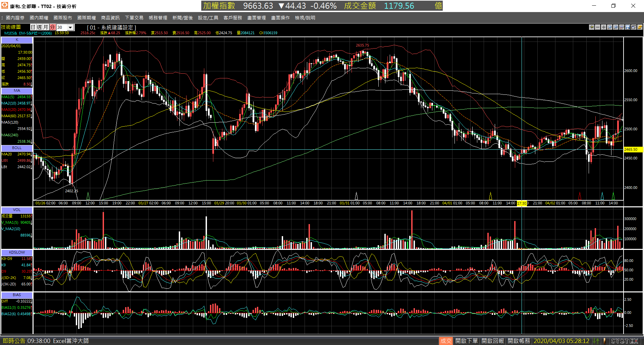Screen dimensions: 644x345
Task: Open the 國內證券 menu
Action: point(15,18)
